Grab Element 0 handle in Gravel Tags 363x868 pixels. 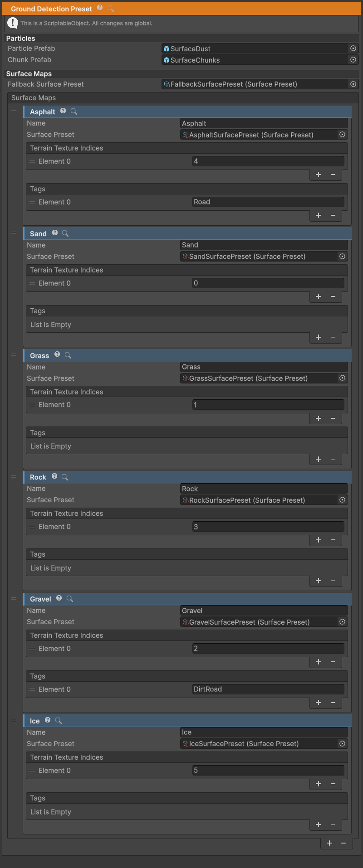pos(32,689)
